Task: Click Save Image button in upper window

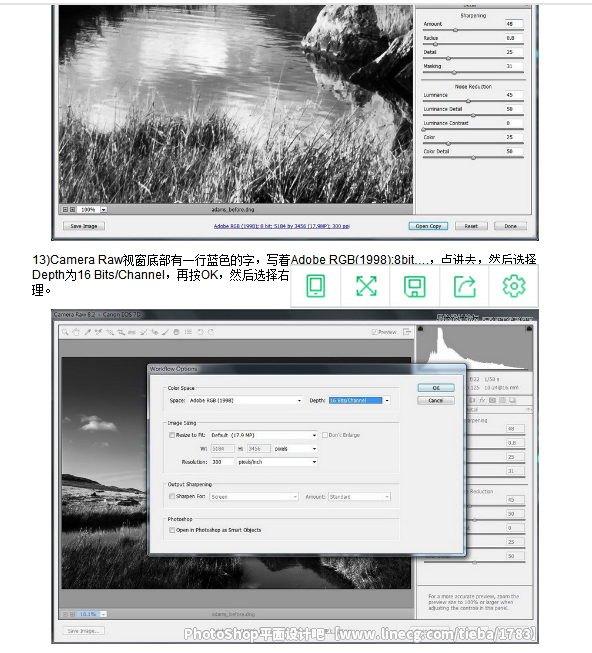Action: pos(84,226)
